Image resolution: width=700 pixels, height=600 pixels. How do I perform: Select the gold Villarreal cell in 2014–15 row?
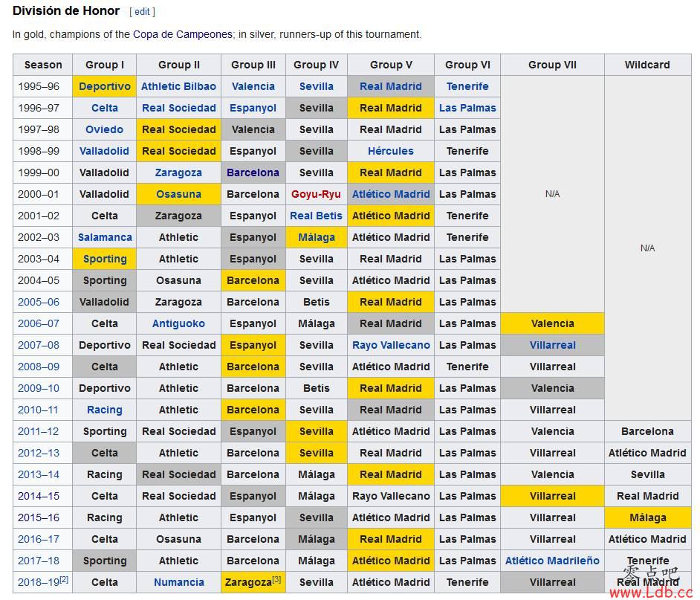click(552, 496)
